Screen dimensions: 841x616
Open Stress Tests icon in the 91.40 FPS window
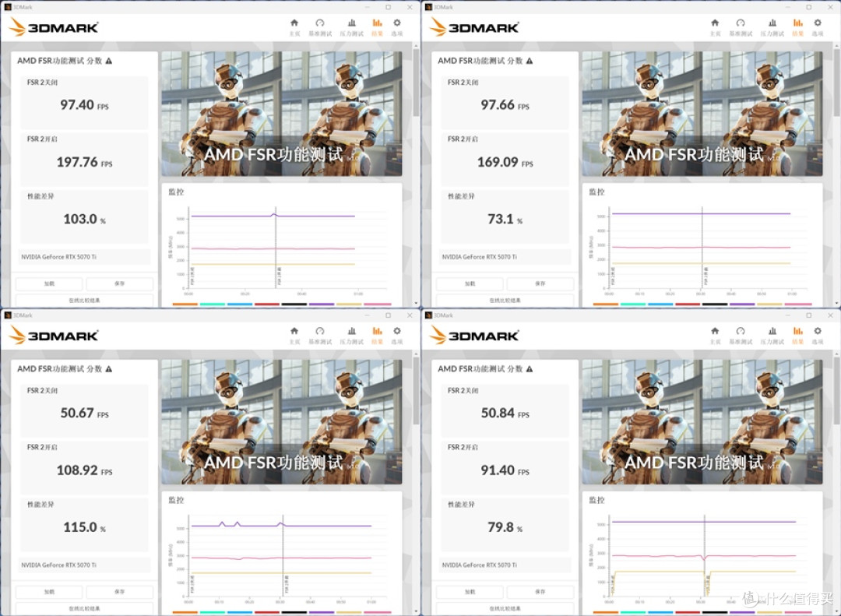(x=772, y=335)
